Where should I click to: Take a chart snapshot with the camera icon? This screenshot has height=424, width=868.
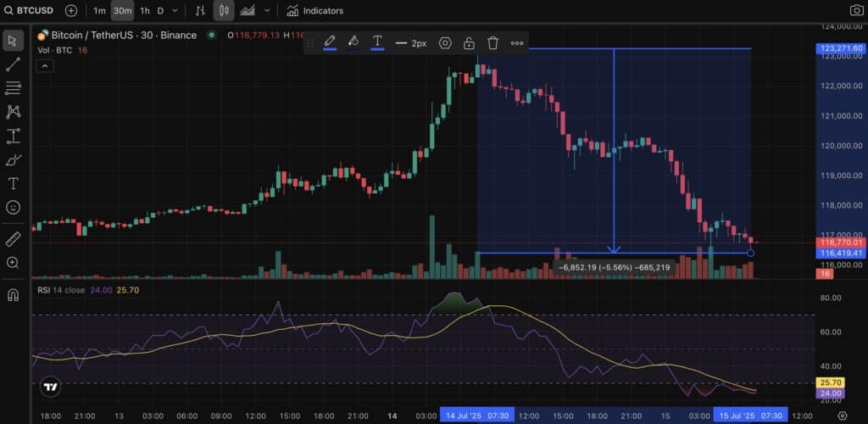tap(856, 10)
